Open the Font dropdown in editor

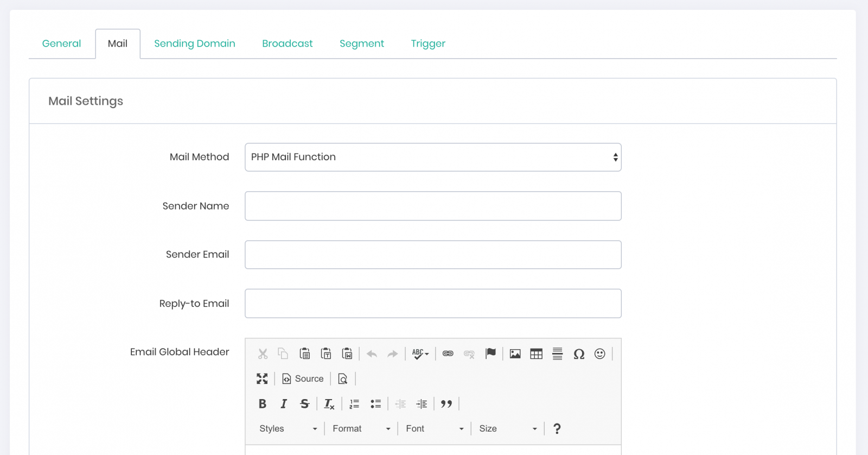click(x=434, y=429)
